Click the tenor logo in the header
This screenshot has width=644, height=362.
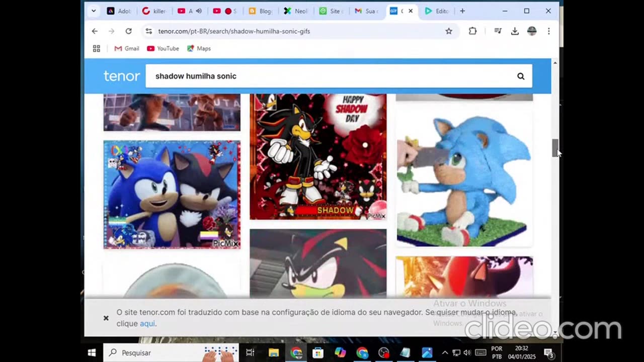pos(121,76)
